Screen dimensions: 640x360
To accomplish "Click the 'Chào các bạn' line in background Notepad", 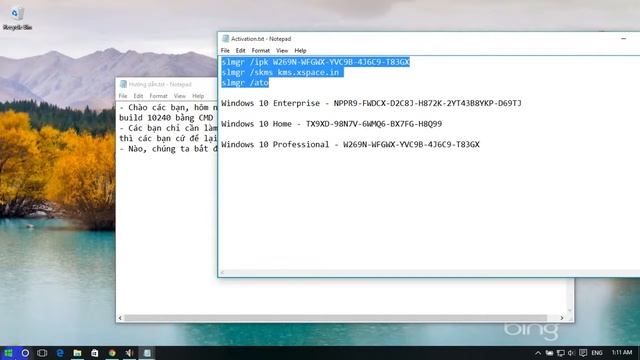I will (x=168, y=108).
